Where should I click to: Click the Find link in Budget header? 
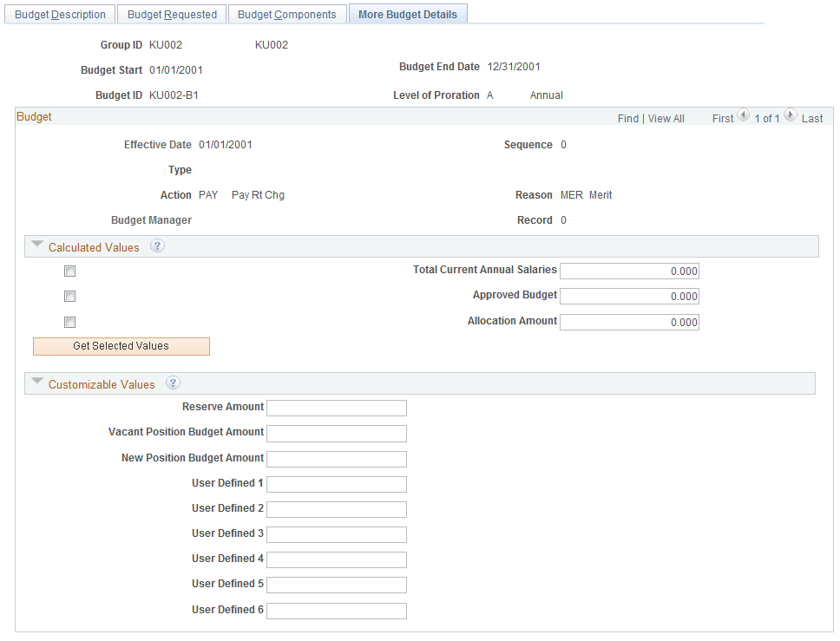pos(628,117)
